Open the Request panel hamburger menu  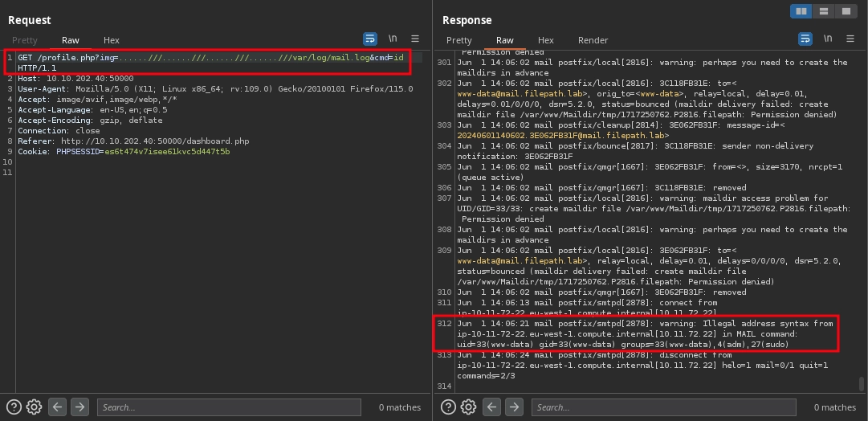click(415, 39)
